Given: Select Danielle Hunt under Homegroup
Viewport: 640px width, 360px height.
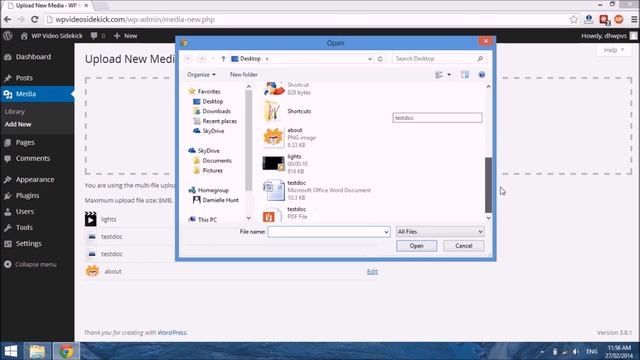Looking at the screenshot, I should pyautogui.click(x=216, y=200).
